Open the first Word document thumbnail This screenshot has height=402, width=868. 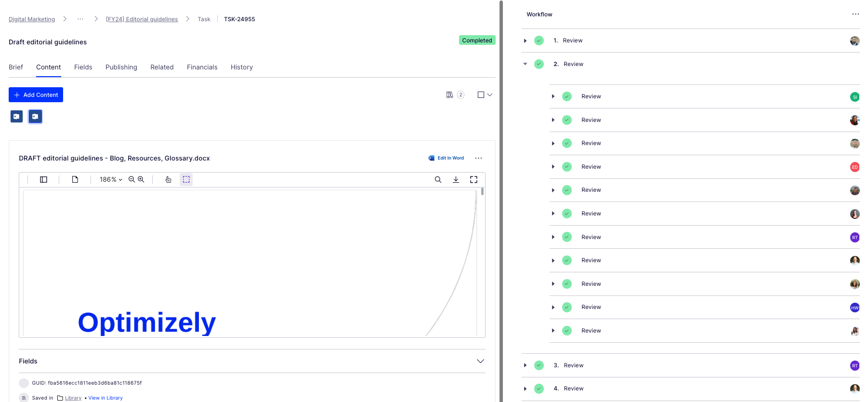pyautogui.click(x=16, y=116)
